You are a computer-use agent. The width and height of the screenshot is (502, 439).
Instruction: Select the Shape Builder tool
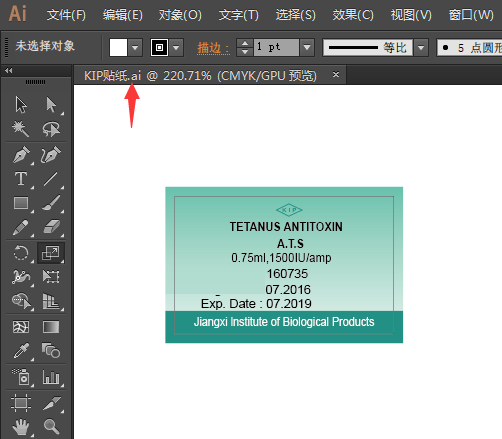pyautogui.click(x=21, y=301)
